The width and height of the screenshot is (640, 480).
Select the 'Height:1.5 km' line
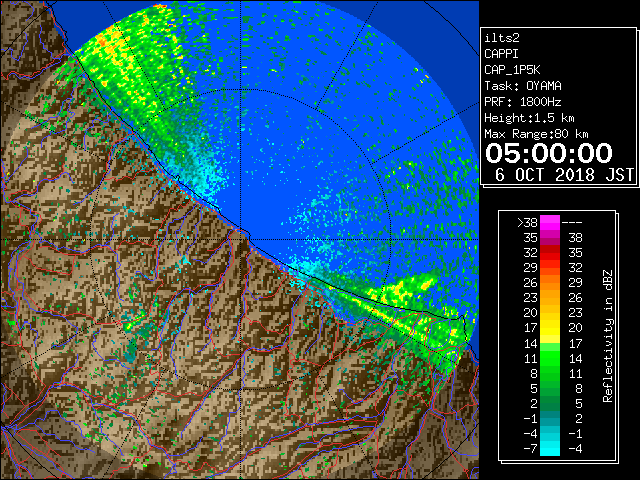(529, 118)
